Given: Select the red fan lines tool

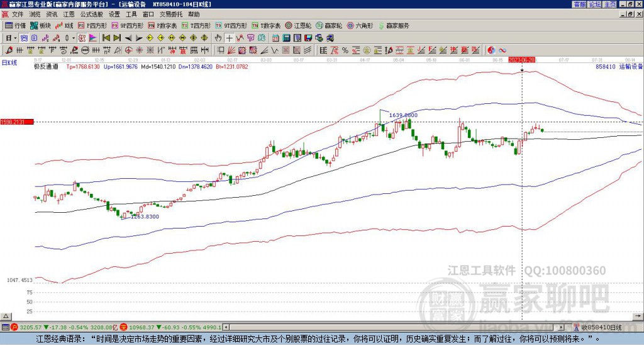Looking at the screenshot, I should (x=231, y=50).
